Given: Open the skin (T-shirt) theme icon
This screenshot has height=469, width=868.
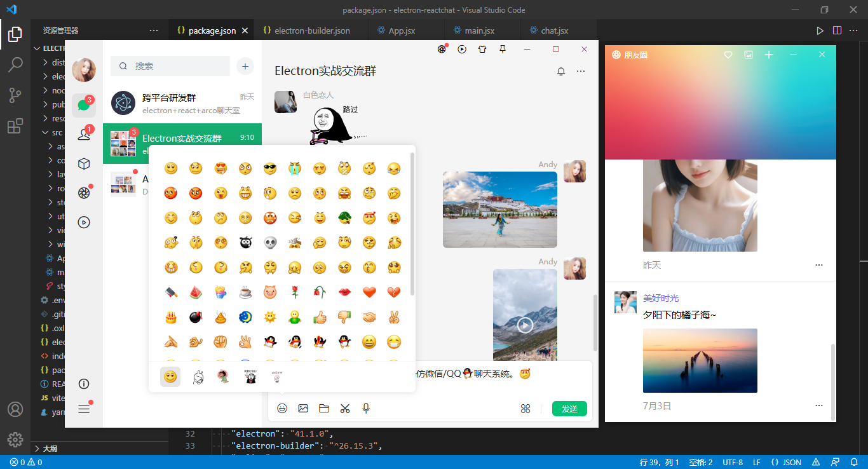Looking at the screenshot, I should 482,49.
